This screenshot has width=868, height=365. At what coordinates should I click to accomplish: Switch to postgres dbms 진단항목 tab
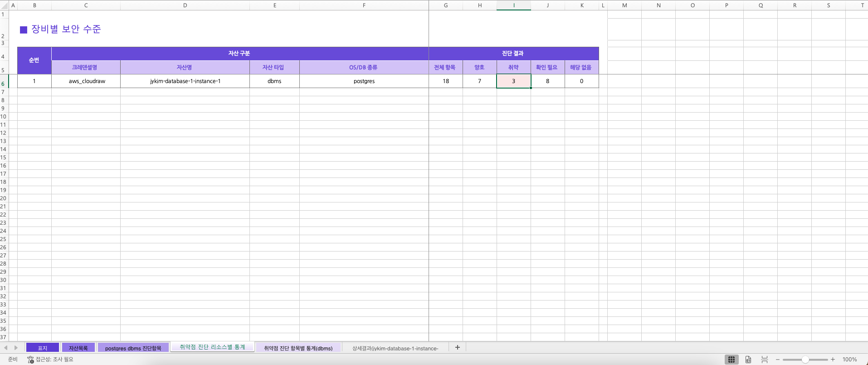click(133, 348)
